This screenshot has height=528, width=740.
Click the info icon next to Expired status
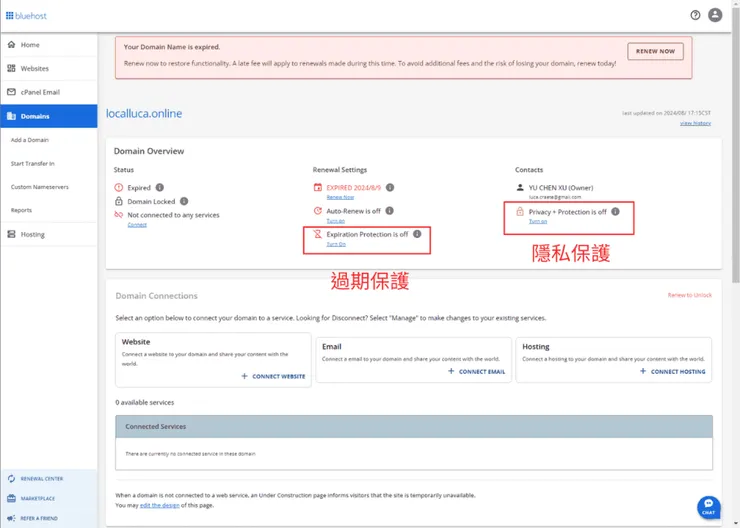point(160,187)
